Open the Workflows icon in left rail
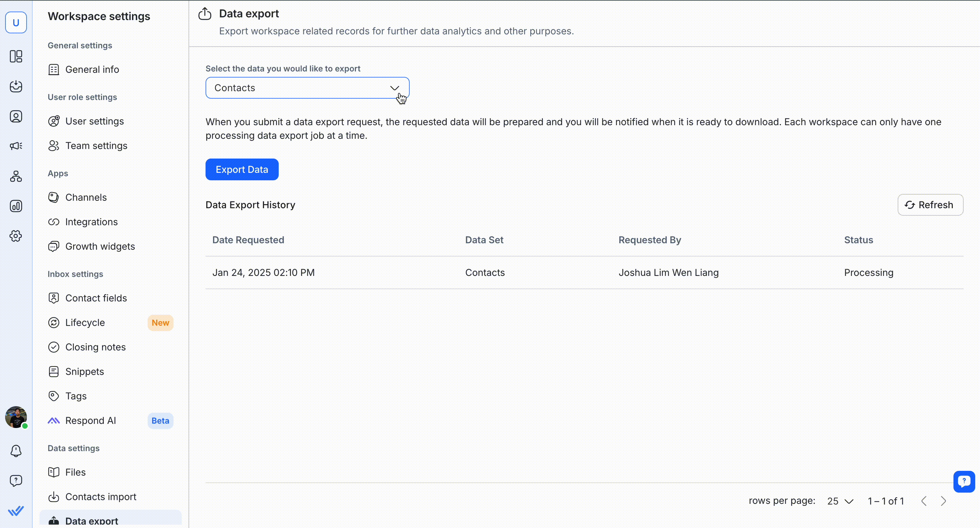This screenshot has width=980, height=528. (x=16, y=176)
